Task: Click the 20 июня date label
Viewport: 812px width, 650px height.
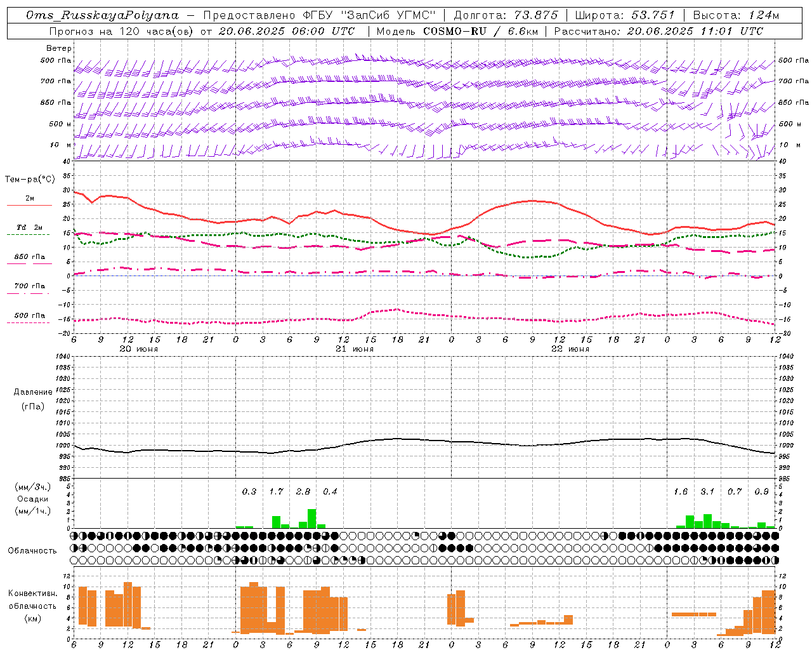Action: (139, 349)
